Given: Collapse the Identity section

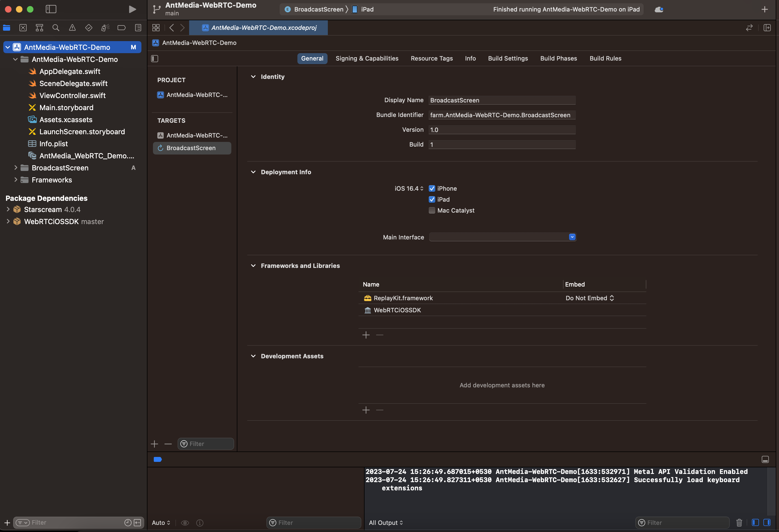Looking at the screenshot, I should tap(253, 77).
